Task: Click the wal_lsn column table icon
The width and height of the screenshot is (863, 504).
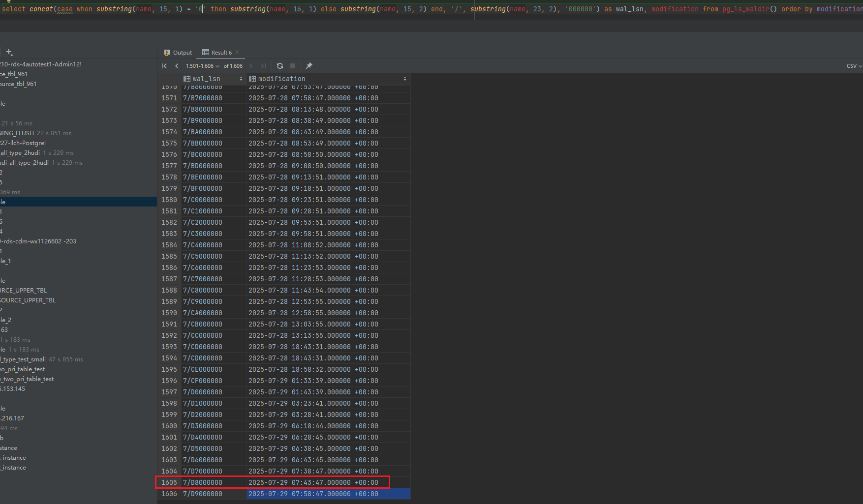Action: (x=187, y=79)
